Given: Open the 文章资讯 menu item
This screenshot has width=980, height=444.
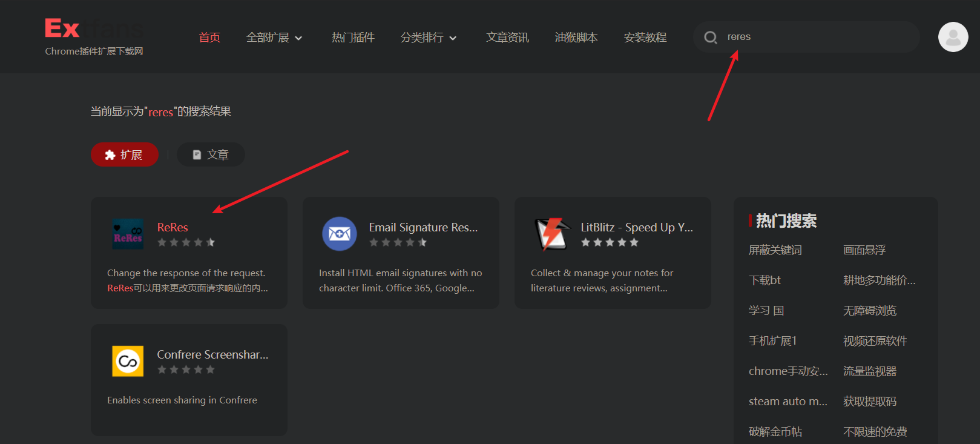Looking at the screenshot, I should (x=507, y=38).
